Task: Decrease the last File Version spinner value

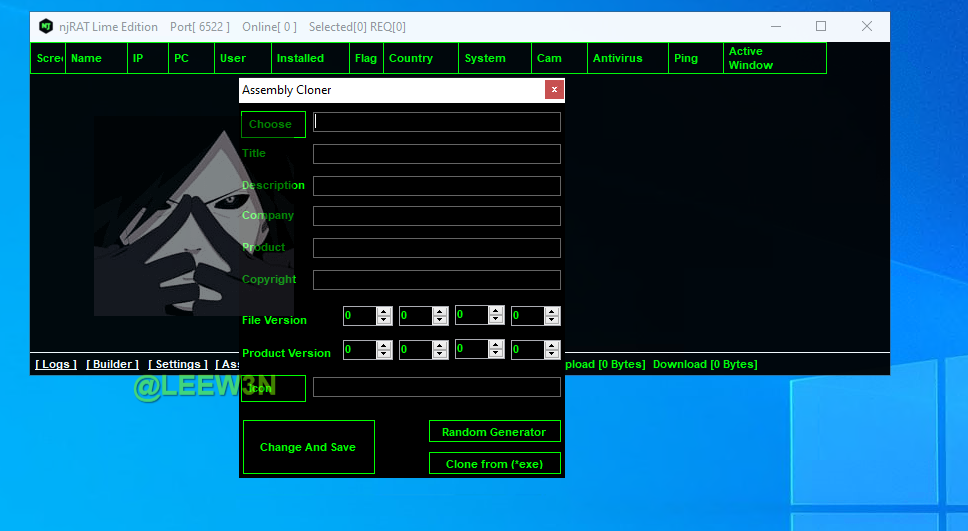Action: (x=552, y=321)
